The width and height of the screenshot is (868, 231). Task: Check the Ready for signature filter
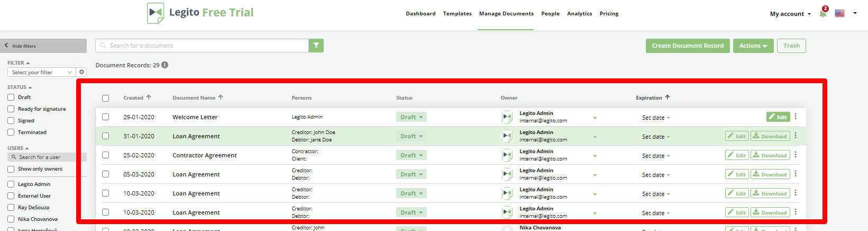tap(11, 109)
